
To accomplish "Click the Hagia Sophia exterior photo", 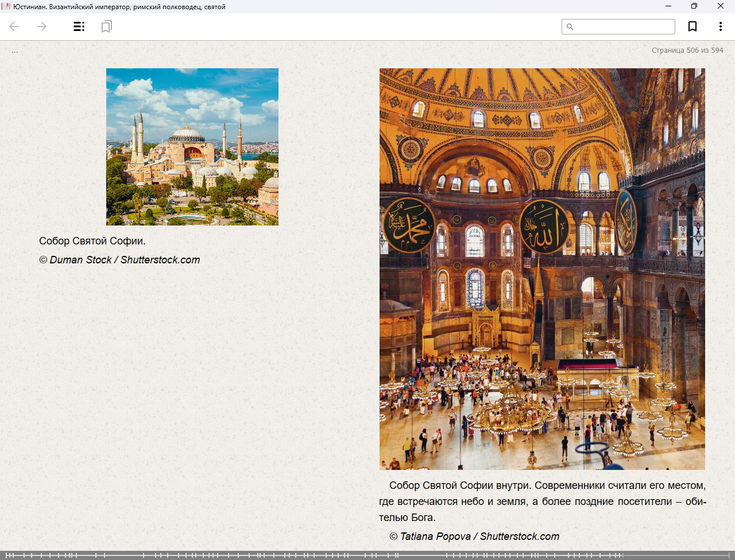I will [x=192, y=147].
